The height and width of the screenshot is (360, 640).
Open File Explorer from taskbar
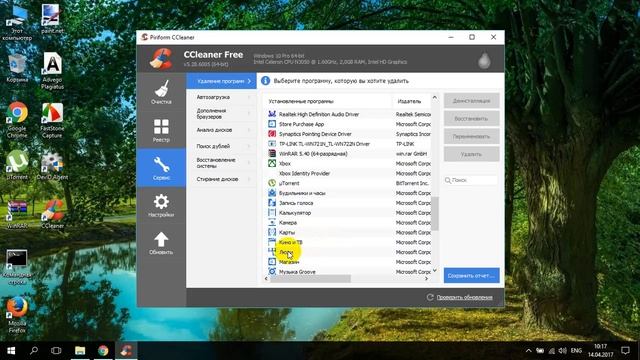pyautogui.click(x=80, y=351)
